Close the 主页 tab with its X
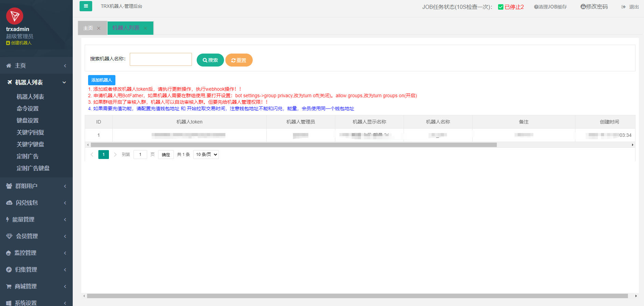The width and height of the screenshot is (644, 306). click(99, 28)
